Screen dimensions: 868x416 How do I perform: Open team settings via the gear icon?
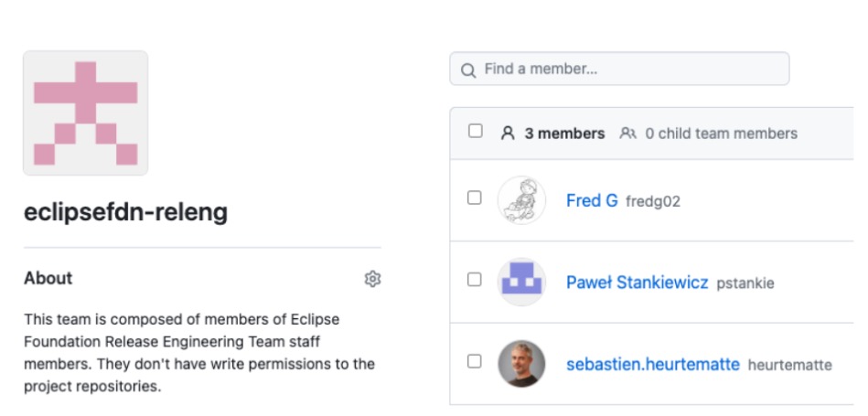coord(372,279)
